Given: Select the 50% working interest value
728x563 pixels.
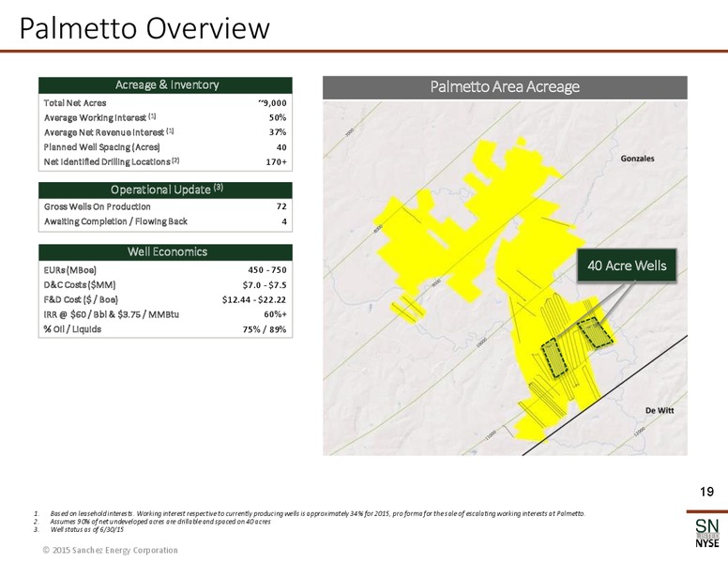Looking at the screenshot, I should (278, 117).
